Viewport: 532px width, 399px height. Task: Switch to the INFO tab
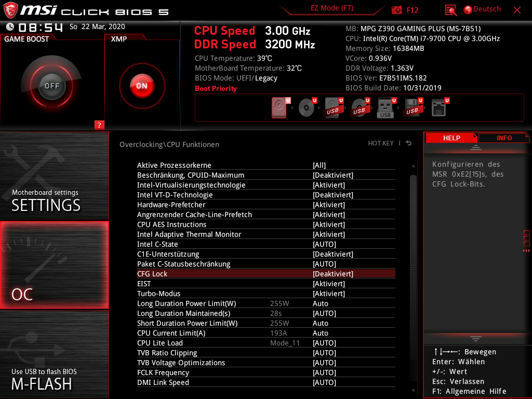click(504, 138)
